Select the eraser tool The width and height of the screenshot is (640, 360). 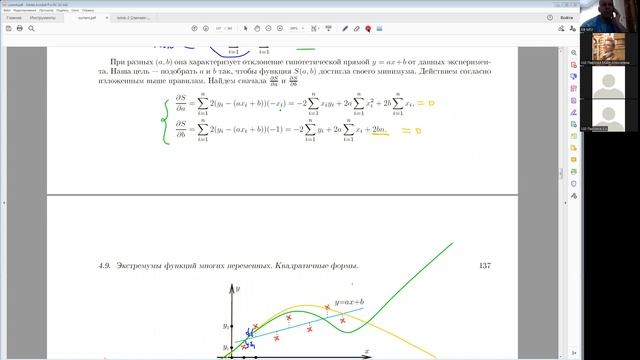coord(356,29)
